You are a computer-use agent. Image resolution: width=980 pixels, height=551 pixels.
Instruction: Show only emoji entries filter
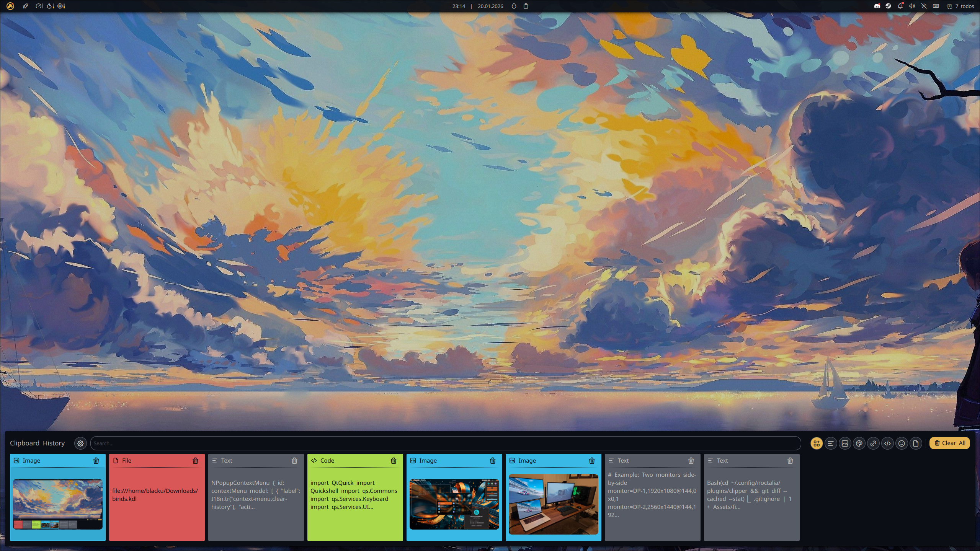click(x=902, y=443)
